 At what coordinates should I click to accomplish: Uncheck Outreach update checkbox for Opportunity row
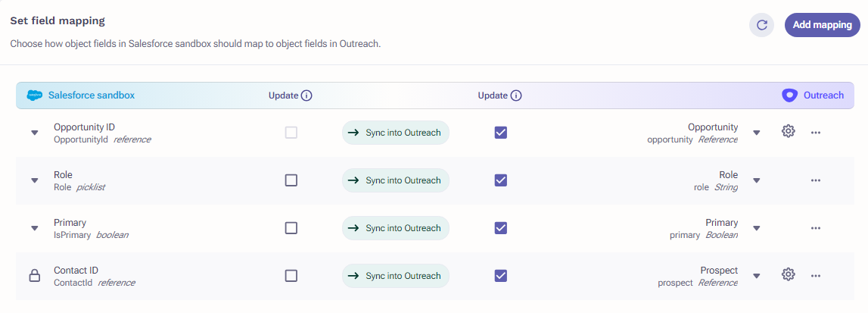501,133
